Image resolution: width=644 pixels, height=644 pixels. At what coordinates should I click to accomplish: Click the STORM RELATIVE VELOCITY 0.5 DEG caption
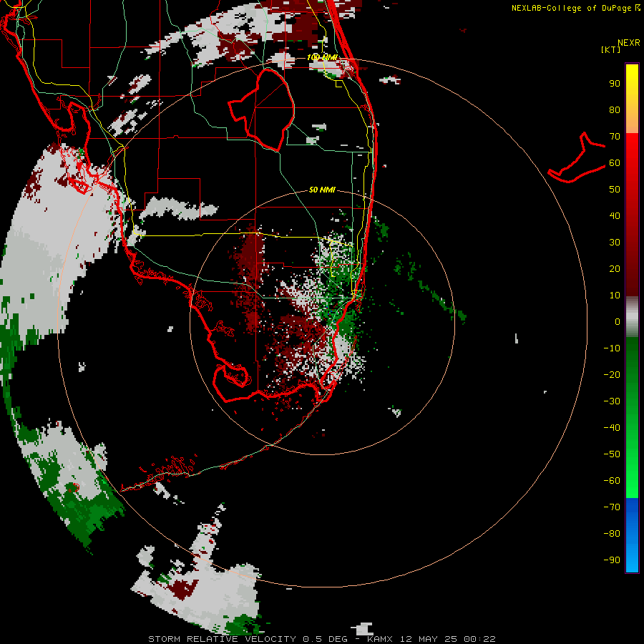coord(248,639)
